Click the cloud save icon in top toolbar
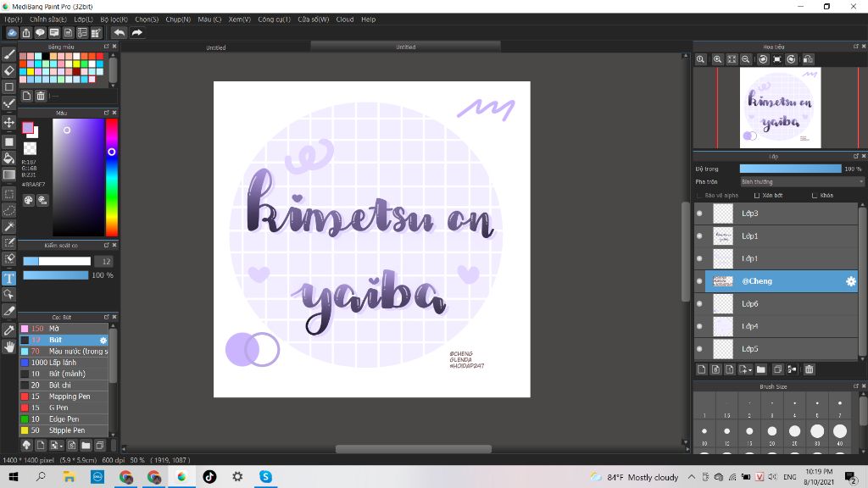The height and width of the screenshot is (488, 868). pos(12,33)
